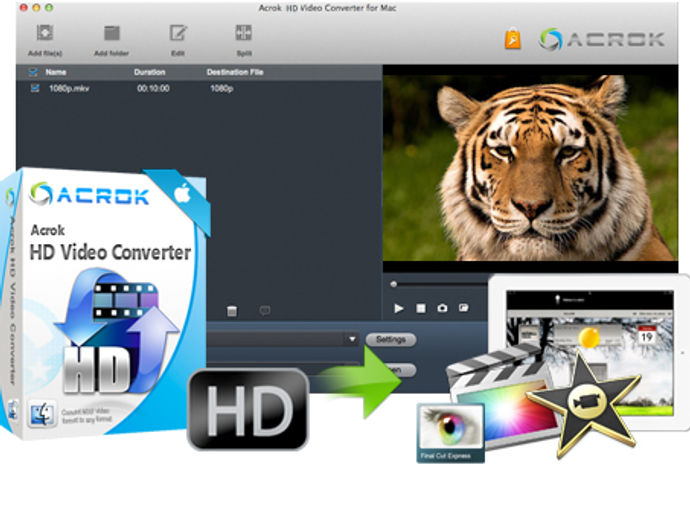
Task: Click the Acrok logo in toolbar
Action: coord(601,39)
